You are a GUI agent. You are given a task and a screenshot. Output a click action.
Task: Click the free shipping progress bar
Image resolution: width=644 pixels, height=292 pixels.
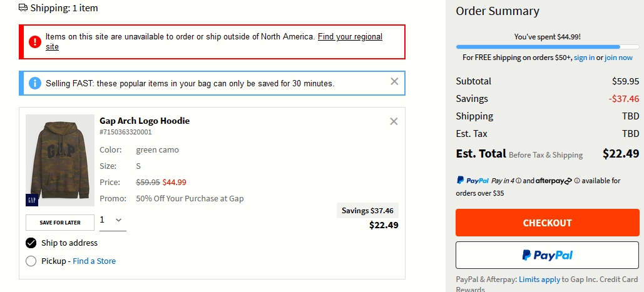tap(547, 47)
